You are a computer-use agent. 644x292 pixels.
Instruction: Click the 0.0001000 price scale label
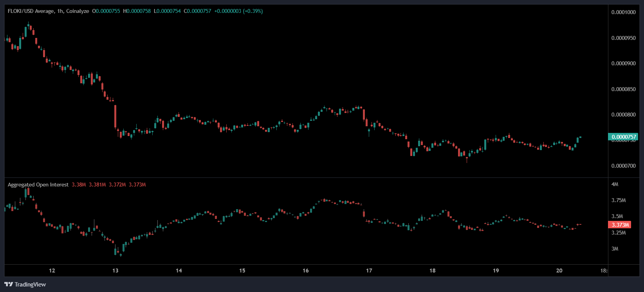coord(624,12)
